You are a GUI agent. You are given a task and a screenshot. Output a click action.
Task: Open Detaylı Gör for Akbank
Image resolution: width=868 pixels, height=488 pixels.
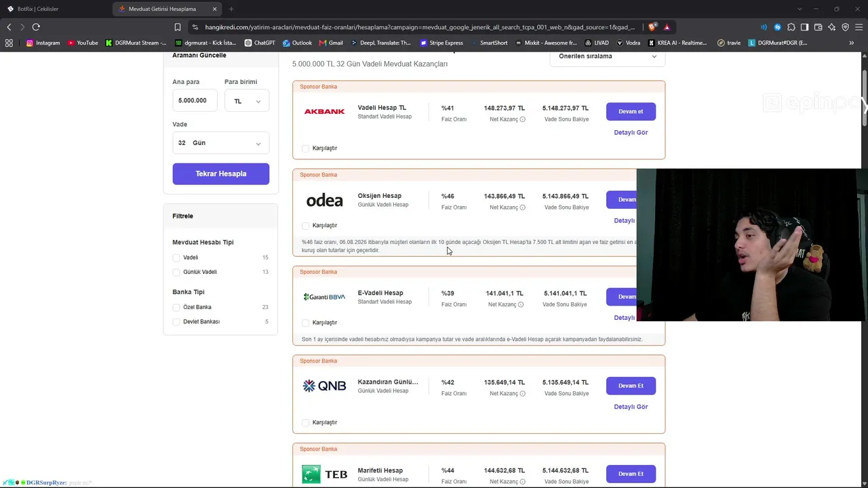click(x=631, y=132)
